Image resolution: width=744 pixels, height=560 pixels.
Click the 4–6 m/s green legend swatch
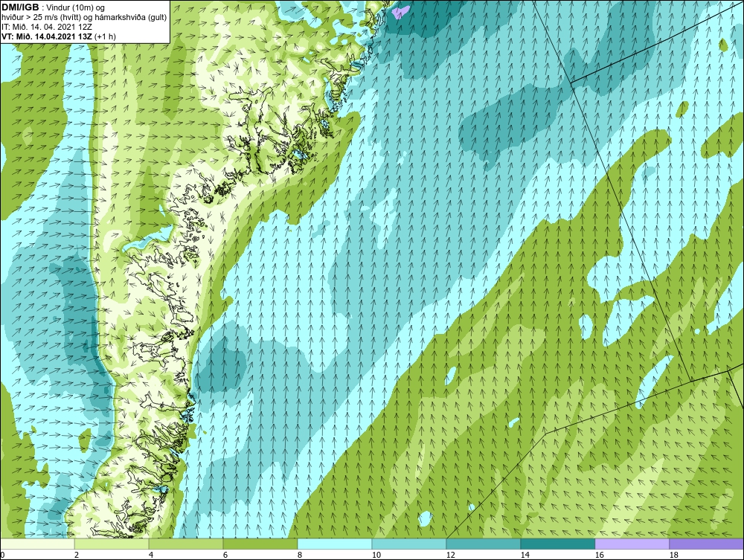186,544
